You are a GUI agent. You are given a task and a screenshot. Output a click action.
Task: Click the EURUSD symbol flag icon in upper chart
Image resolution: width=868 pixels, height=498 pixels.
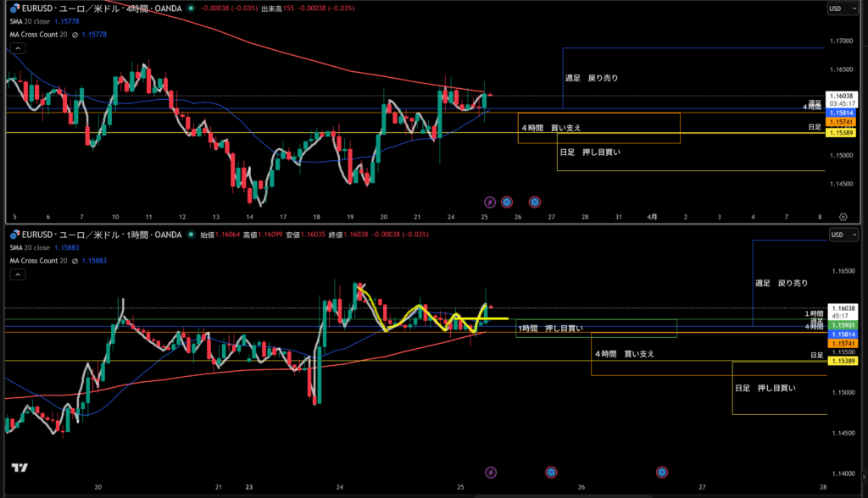(14, 8)
